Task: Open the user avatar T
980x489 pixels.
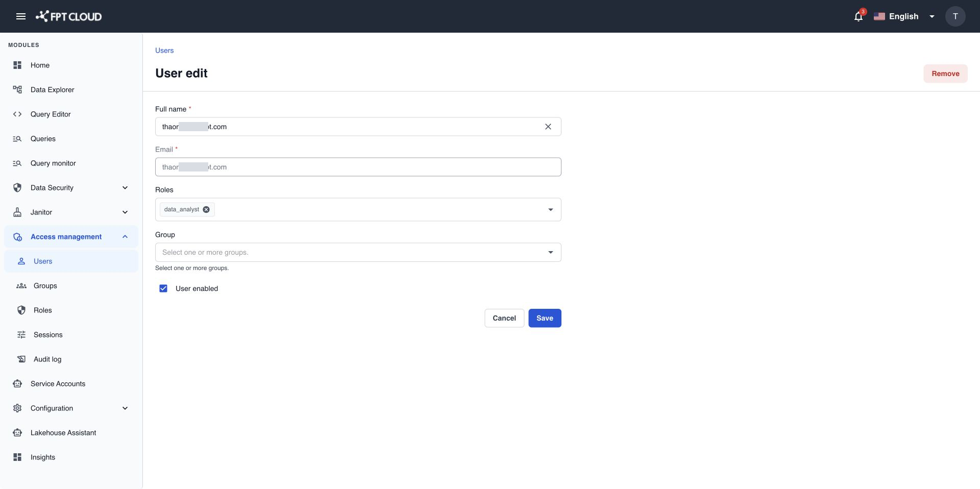Action: tap(955, 16)
